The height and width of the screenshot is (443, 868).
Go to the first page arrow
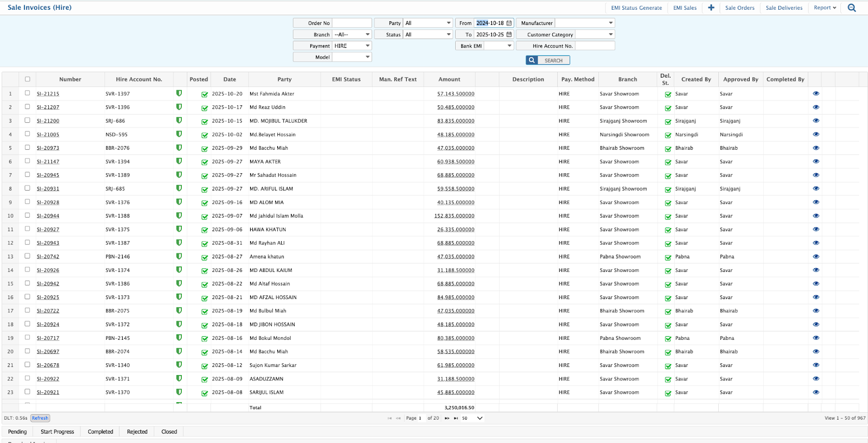tap(390, 418)
